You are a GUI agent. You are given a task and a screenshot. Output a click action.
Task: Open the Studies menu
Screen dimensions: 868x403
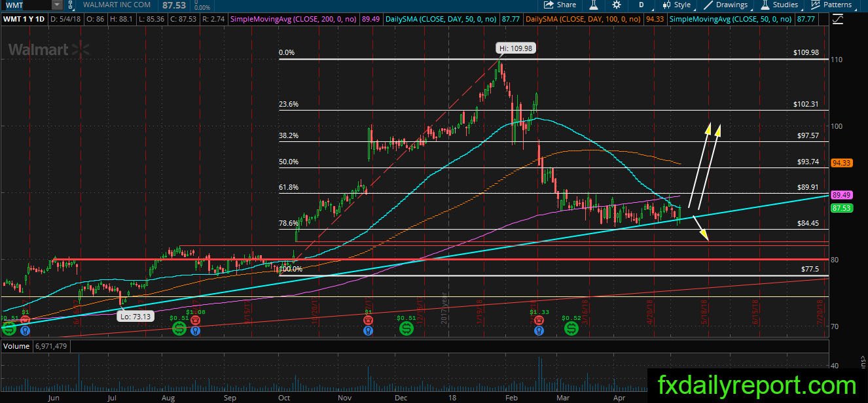tap(779, 5)
